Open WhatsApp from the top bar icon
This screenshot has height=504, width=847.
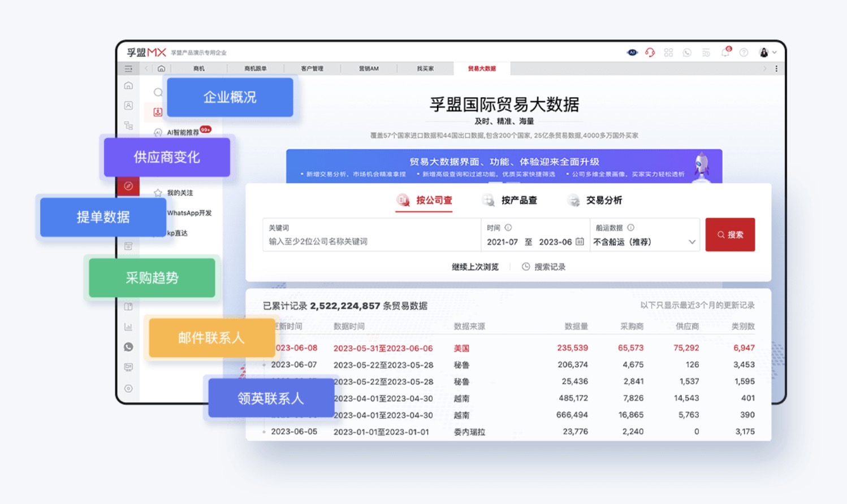(688, 52)
